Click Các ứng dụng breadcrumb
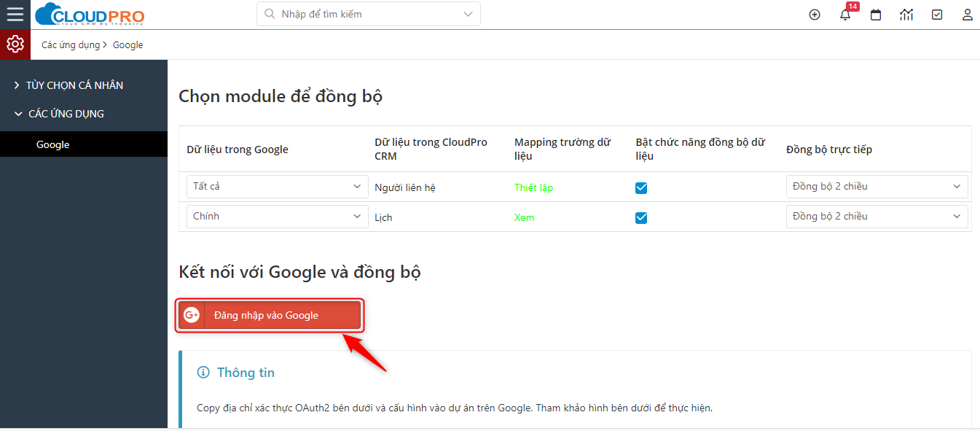The width and height of the screenshot is (980, 431). 71,45
